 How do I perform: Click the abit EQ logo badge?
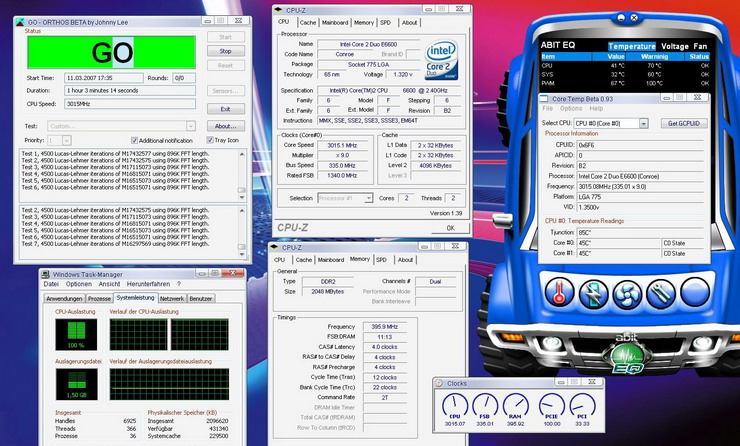627,355
